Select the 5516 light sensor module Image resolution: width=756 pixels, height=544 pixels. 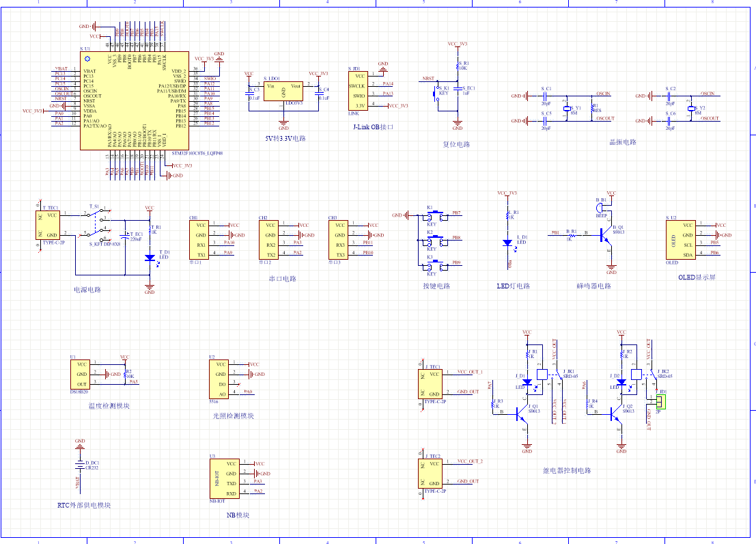pos(221,379)
